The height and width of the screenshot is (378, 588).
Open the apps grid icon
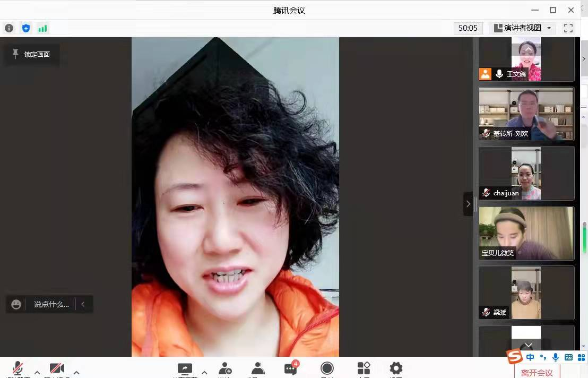[x=364, y=368]
